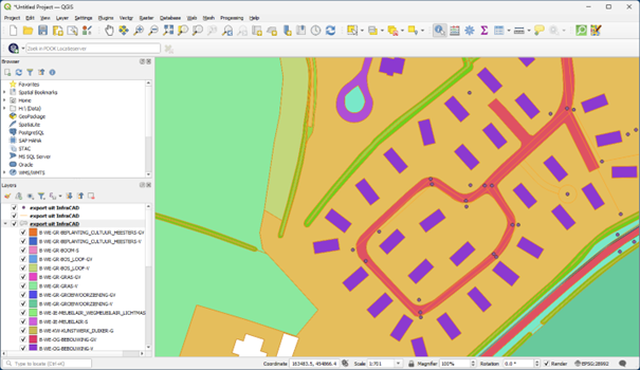Toggle the Render checkbox in status bar
Viewport: 640px width, 370px height.
[546, 363]
